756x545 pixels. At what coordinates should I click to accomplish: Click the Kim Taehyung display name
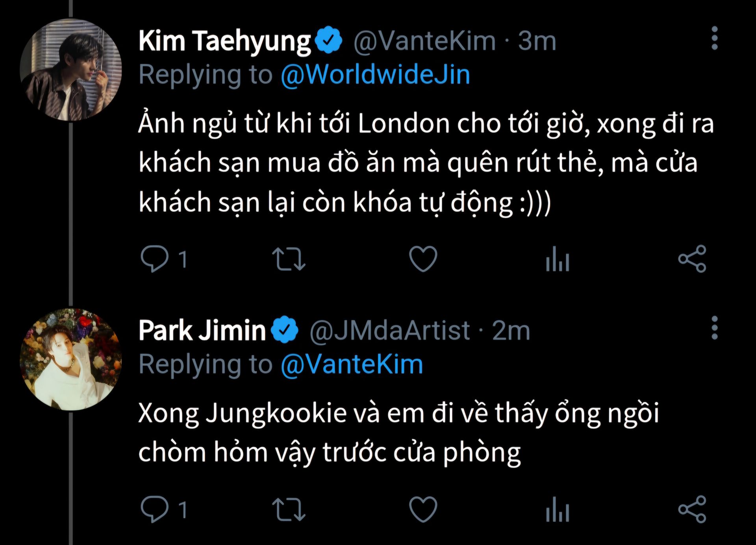pos(224,41)
